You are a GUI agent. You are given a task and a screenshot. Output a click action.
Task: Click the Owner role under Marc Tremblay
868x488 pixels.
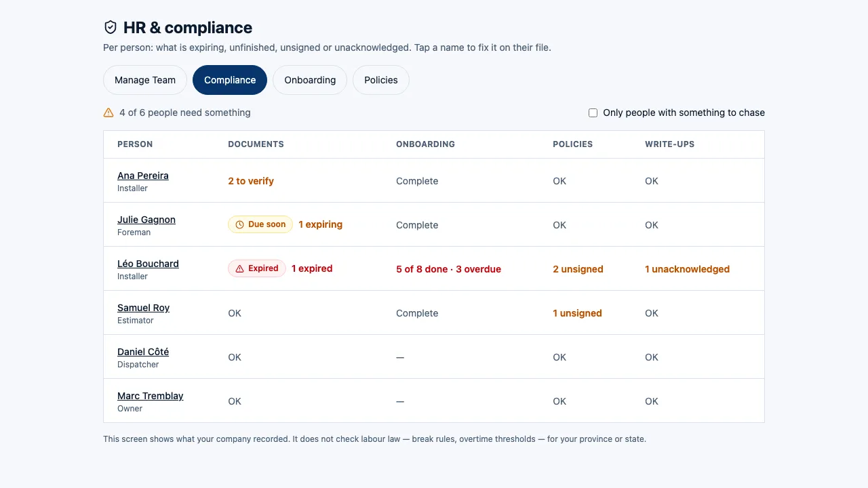130,409
